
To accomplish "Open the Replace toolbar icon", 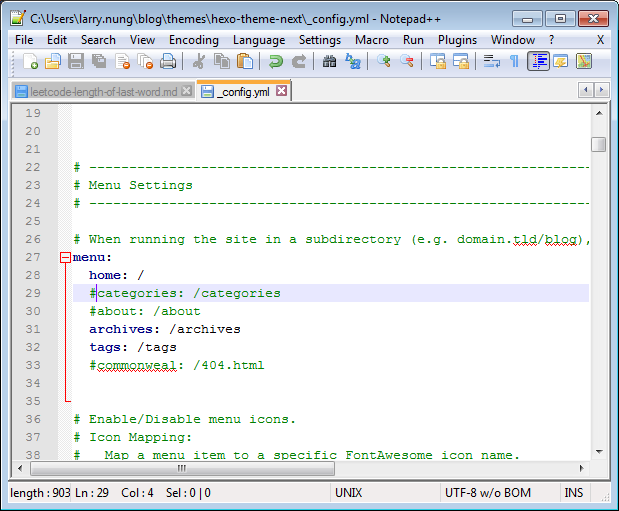I will click(353, 62).
